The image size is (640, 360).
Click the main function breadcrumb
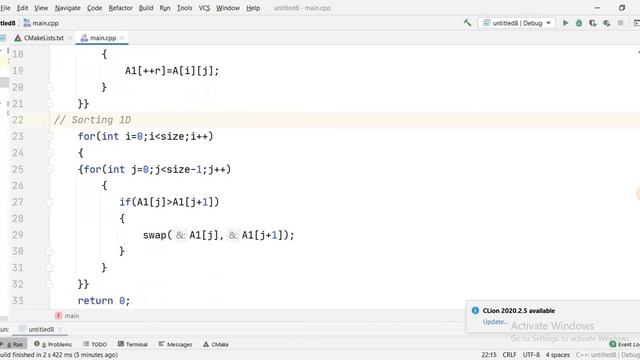[x=67, y=316]
